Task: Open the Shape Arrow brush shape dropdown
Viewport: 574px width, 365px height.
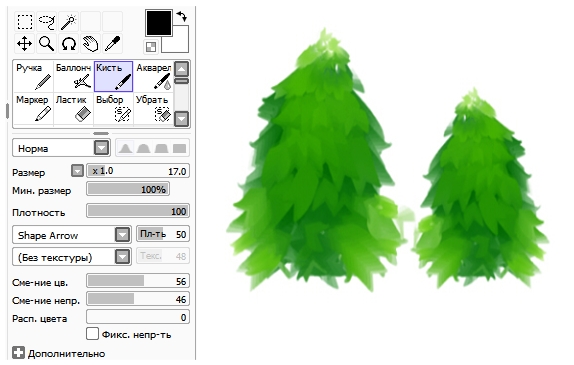Action: click(72, 235)
